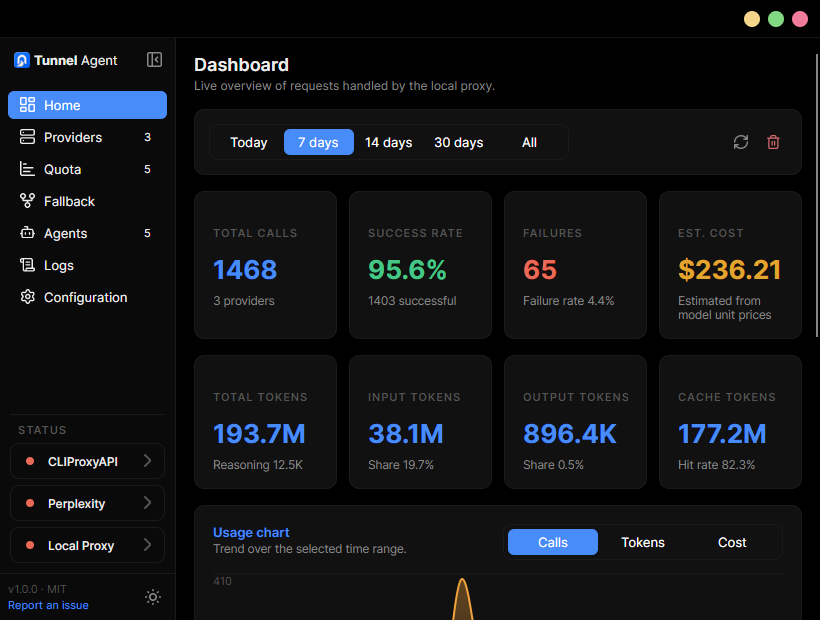Follow the Report an issue link
Viewport: 820px width, 620px height.
[x=48, y=605]
